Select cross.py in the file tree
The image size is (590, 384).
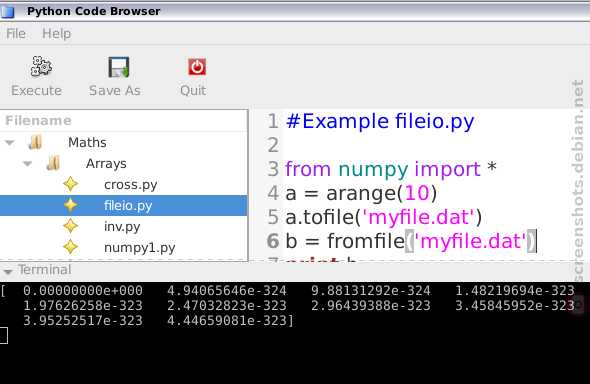tap(131, 185)
